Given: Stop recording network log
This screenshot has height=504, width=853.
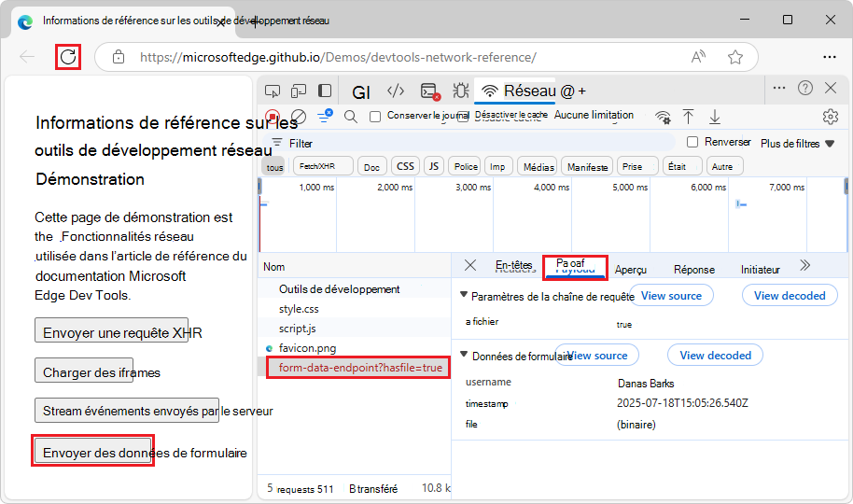Looking at the screenshot, I should point(273,116).
